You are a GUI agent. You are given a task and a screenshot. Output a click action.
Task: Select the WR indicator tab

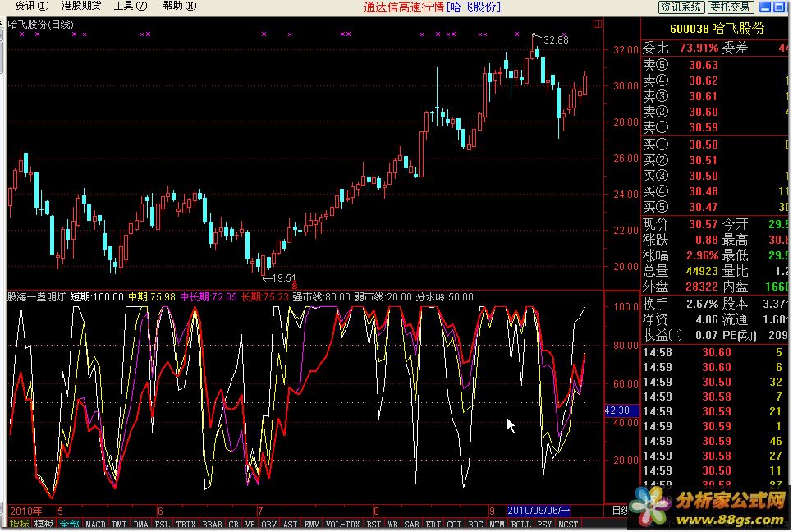[393, 525]
